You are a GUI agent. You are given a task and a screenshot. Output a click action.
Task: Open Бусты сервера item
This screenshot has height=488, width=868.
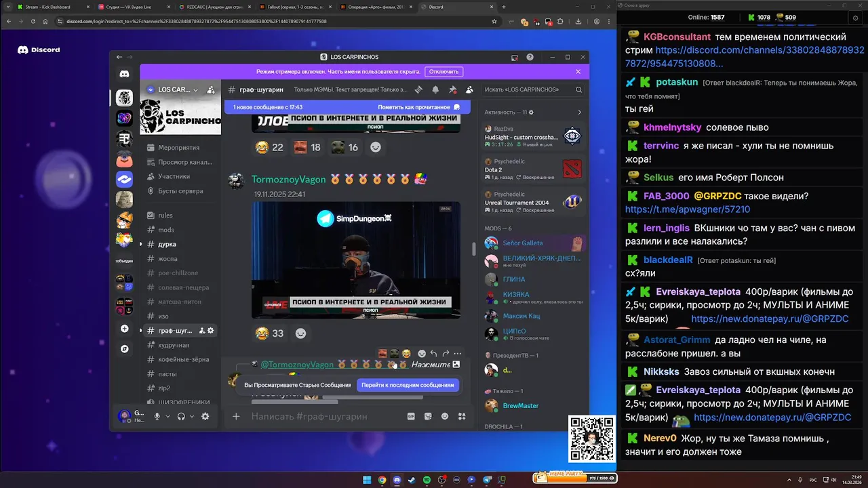[x=180, y=191]
